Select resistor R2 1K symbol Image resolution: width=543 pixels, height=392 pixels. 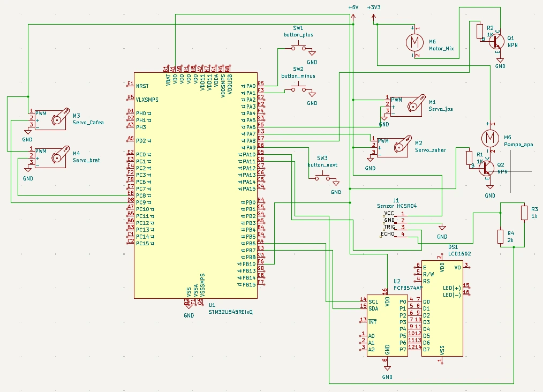click(480, 31)
